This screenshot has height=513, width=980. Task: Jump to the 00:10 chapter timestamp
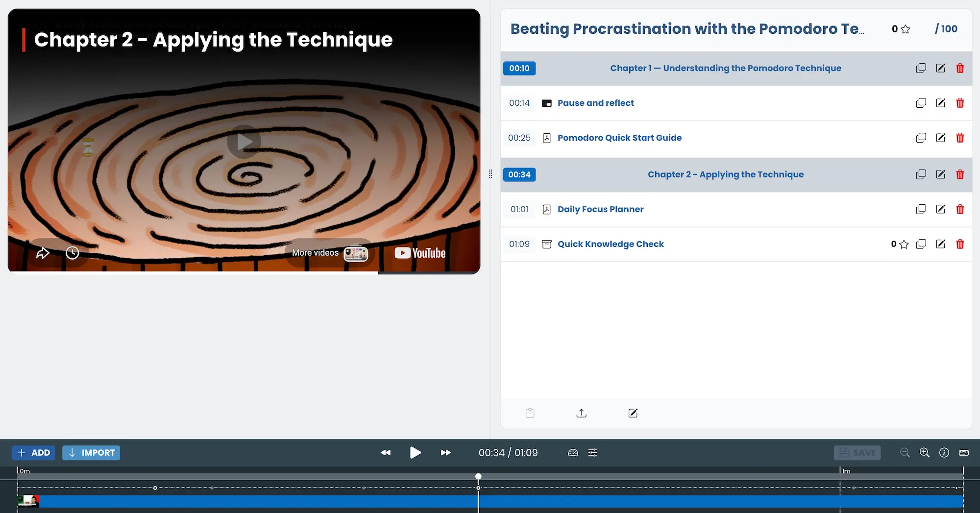(519, 68)
